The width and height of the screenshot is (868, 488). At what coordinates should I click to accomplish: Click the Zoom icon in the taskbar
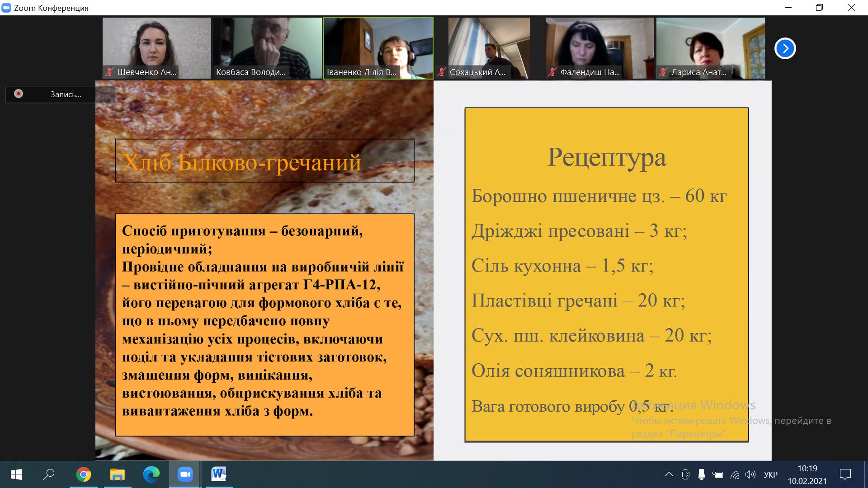pos(185,474)
